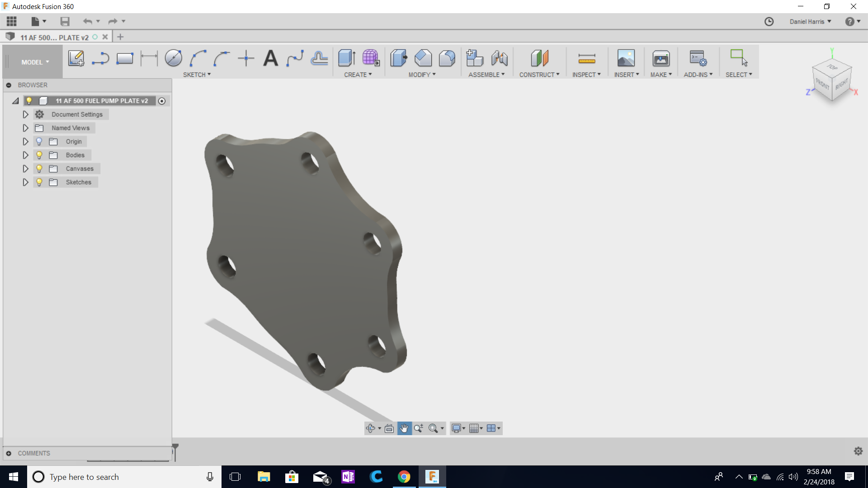Select the Create Sketch tool

tap(76, 59)
